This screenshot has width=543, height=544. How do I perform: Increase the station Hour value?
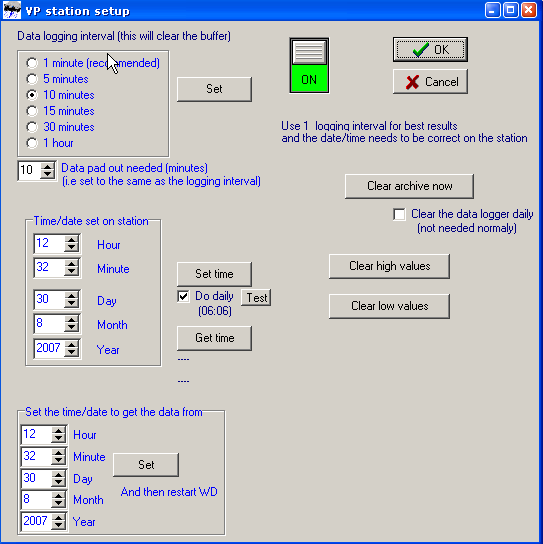click(x=71, y=240)
